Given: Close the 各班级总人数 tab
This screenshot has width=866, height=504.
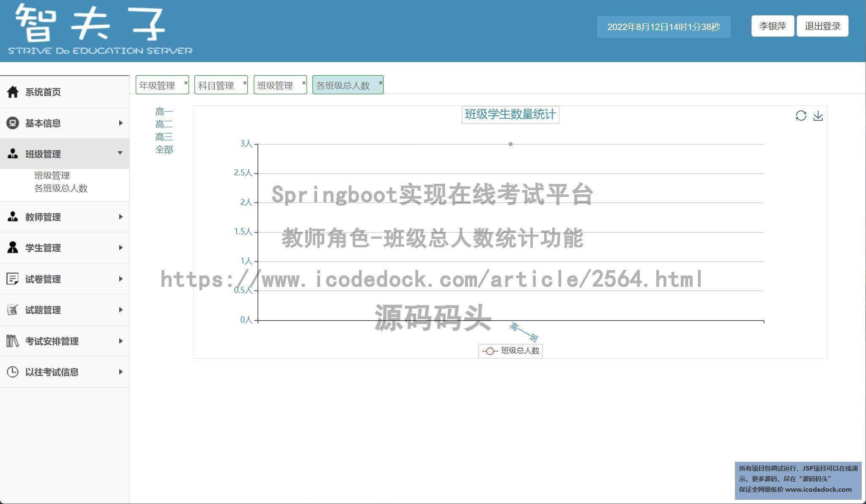Looking at the screenshot, I should point(380,83).
